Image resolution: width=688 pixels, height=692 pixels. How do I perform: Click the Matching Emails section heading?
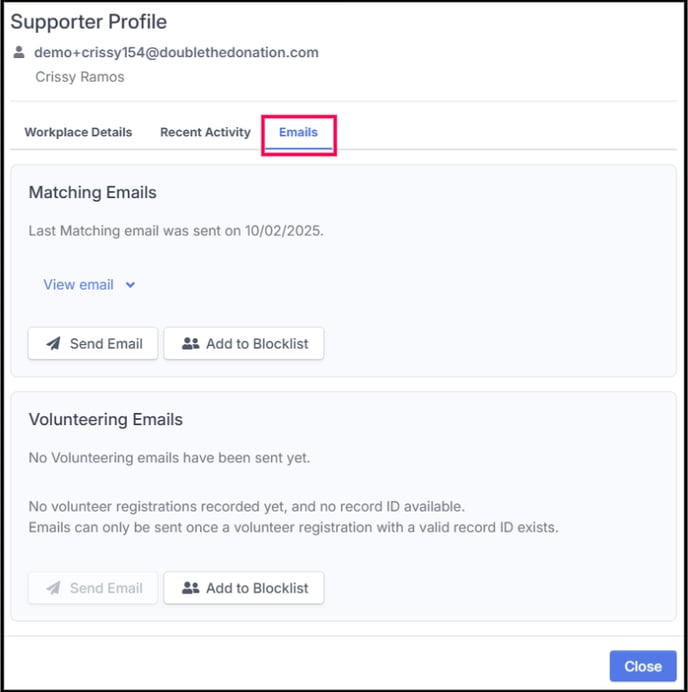92,193
